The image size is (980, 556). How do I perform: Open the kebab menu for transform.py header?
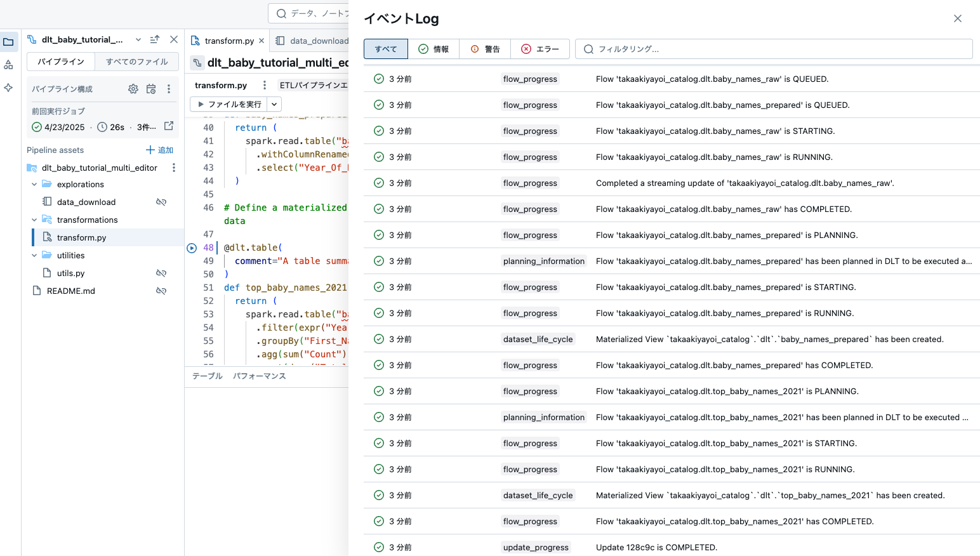tap(265, 85)
